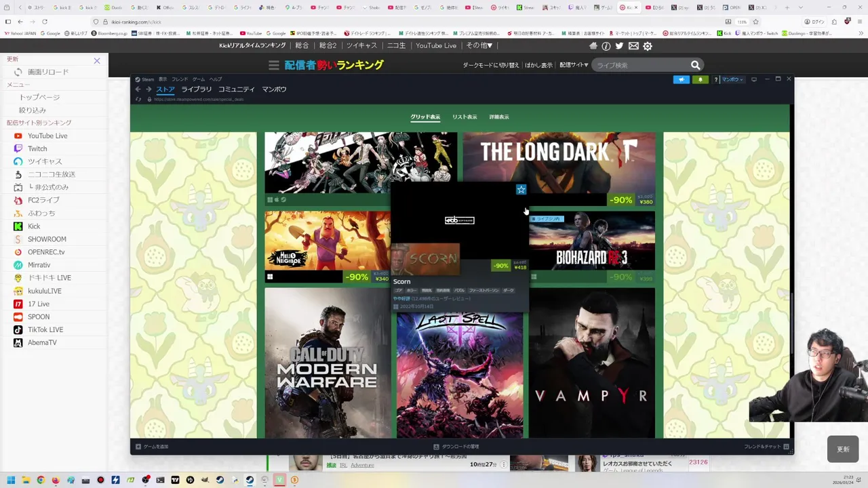
Task: Open the Steam ゲーム menu
Action: tap(199, 79)
